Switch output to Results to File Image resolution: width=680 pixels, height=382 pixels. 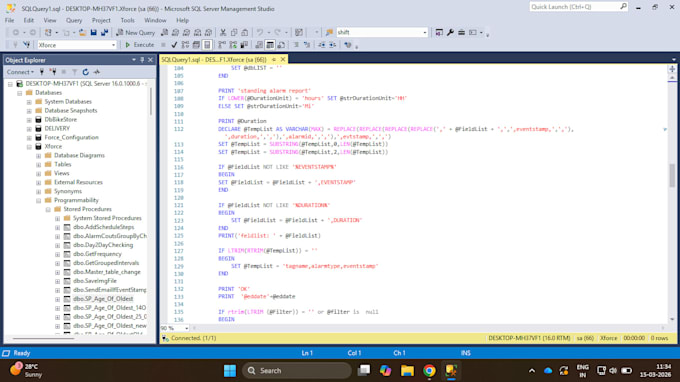click(281, 45)
